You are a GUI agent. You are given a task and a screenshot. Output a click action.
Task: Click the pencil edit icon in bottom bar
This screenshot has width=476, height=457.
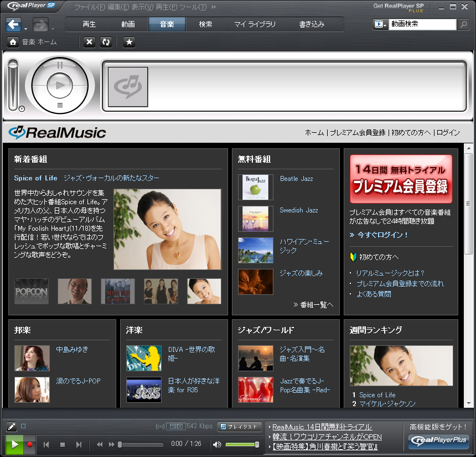(12, 427)
